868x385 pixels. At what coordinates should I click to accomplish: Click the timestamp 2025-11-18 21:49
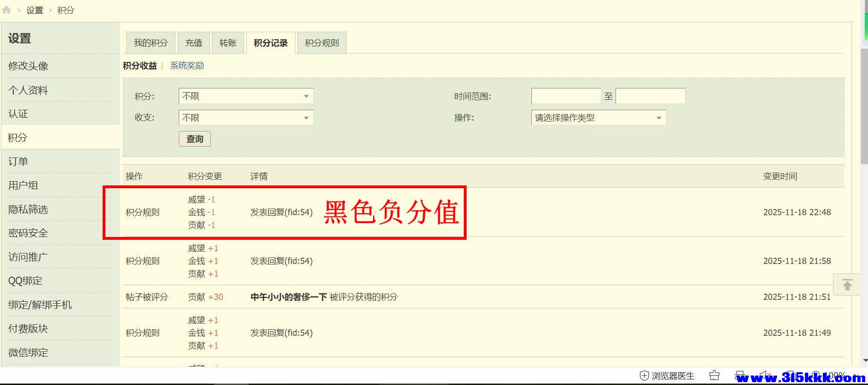[x=797, y=332]
